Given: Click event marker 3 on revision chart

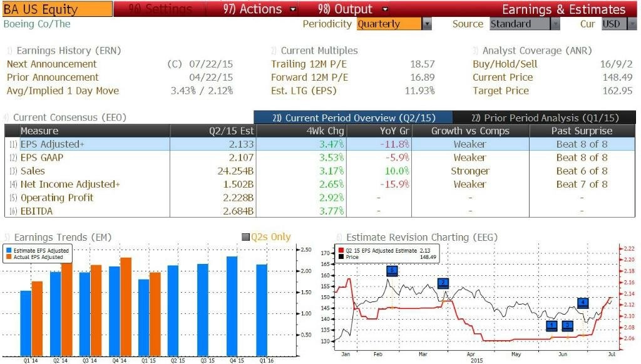Looking at the screenshot, I should pyautogui.click(x=567, y=326).
